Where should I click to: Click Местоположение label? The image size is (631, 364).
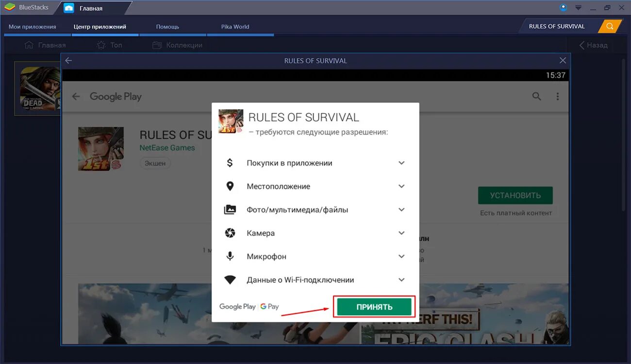278,186
